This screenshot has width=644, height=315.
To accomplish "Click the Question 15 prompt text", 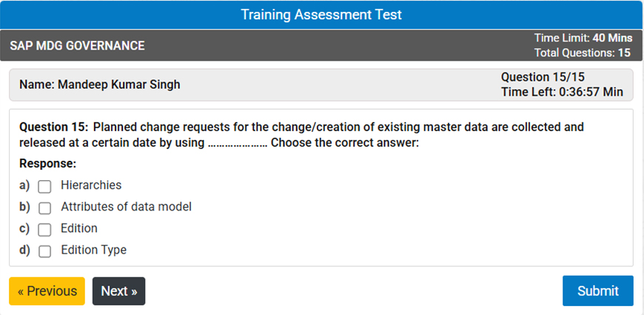I will click(301, 134).
